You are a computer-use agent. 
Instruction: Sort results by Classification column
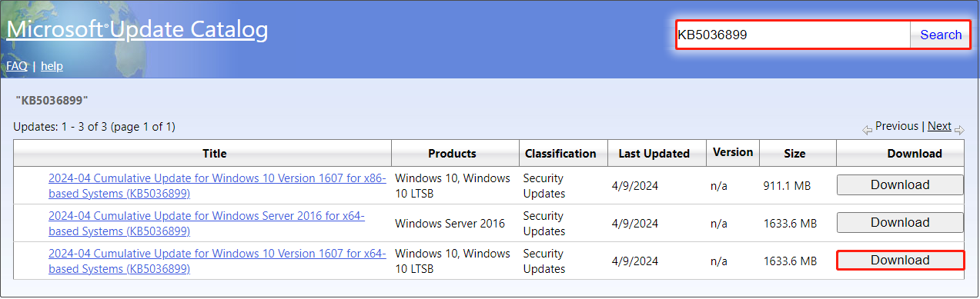(560, 154)
